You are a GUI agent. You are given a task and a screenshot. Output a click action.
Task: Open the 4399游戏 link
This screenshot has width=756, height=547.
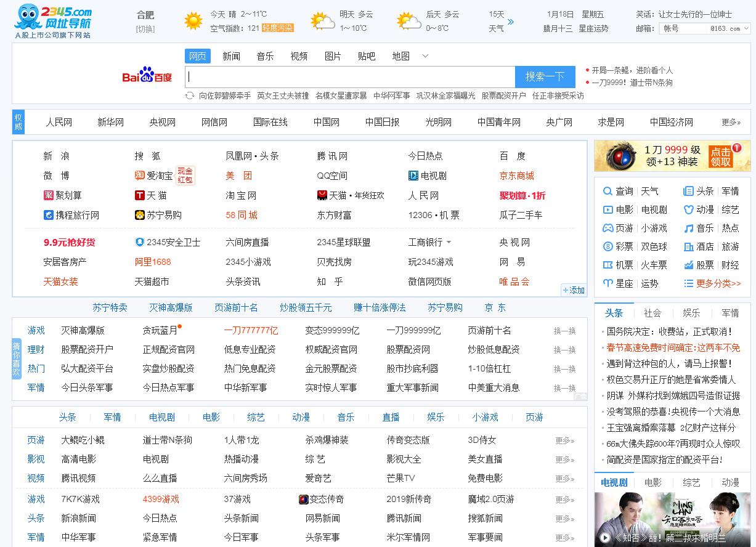161,499
